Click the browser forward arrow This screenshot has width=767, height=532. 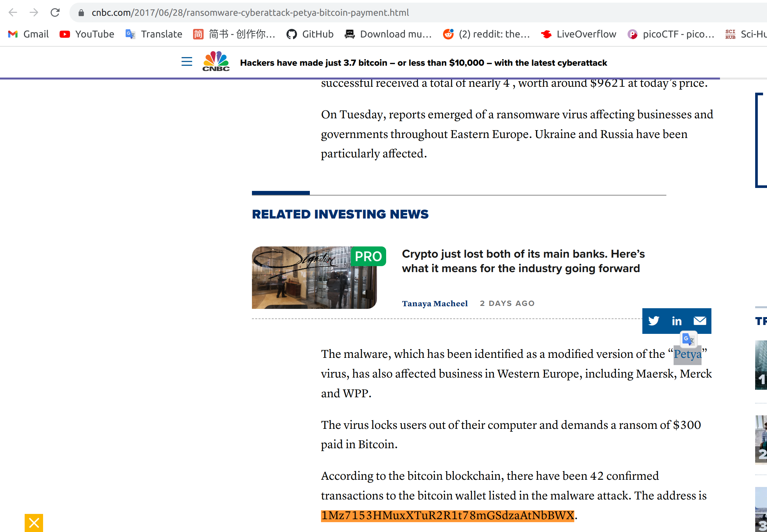[x=34, y=13]
